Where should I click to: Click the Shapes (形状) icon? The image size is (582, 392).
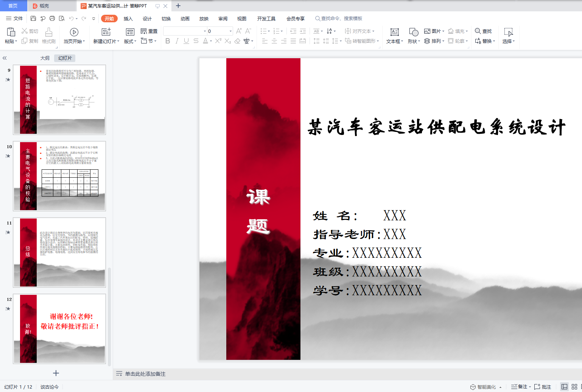[x=414, y=32]
